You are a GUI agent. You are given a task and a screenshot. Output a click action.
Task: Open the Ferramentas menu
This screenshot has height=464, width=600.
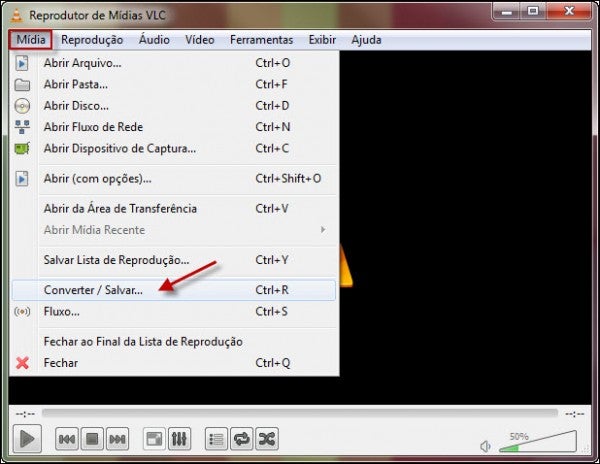coord(261,40)
